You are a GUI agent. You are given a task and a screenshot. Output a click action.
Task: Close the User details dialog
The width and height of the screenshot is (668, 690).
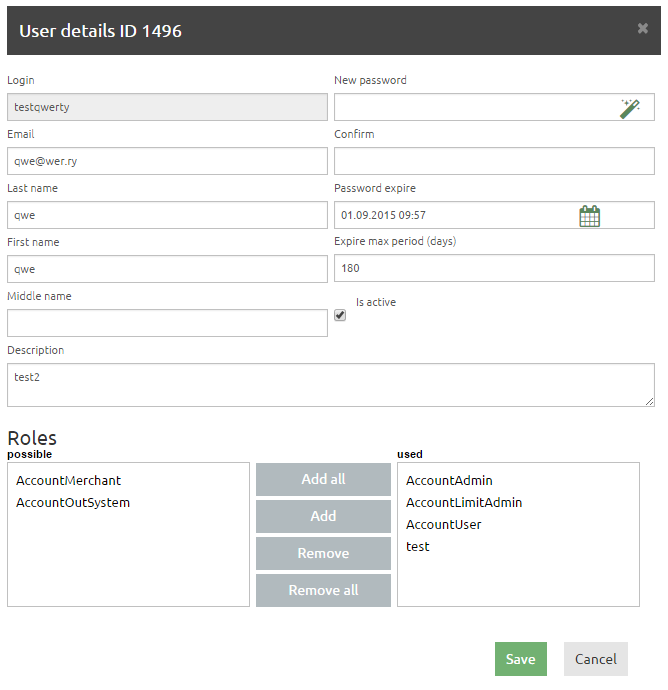(x=643, y=29)
